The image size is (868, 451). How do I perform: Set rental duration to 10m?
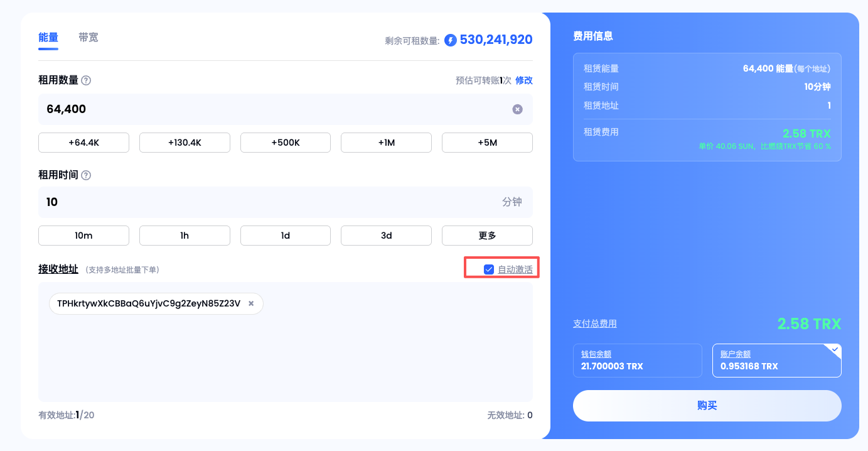click(x=84, y=236)
